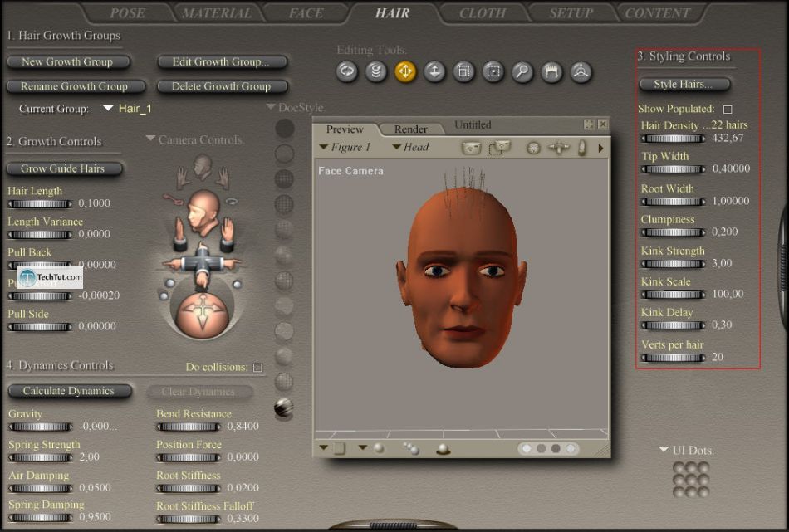Switch to the FACE room tab
The height and width of the screenshot is (532, 789).
[306, 13]
